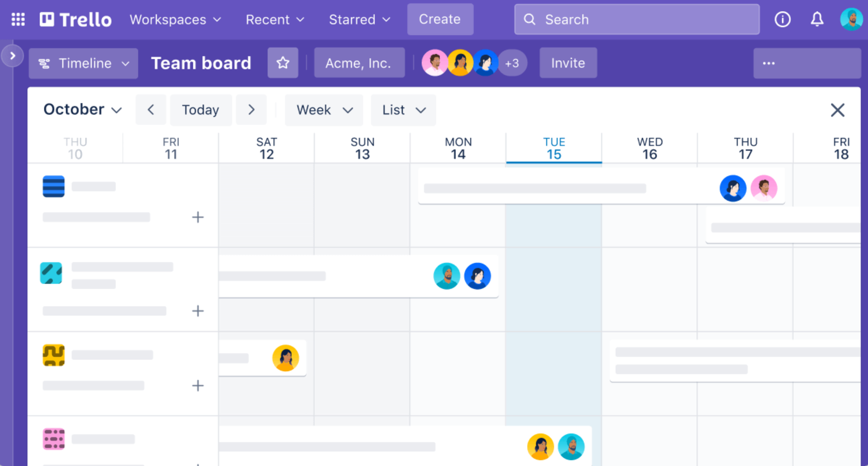Click the blue striped list icon
868x466 pixels.
pos(54,186)
